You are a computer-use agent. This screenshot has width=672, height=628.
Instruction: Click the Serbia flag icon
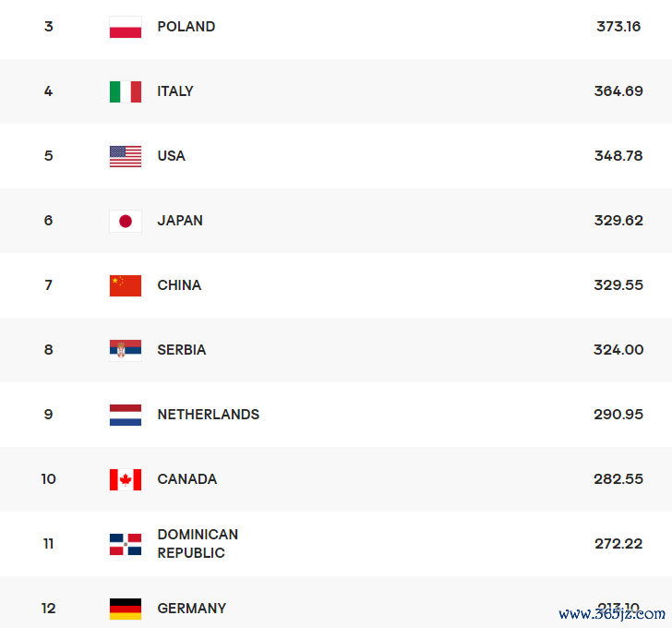126,351
